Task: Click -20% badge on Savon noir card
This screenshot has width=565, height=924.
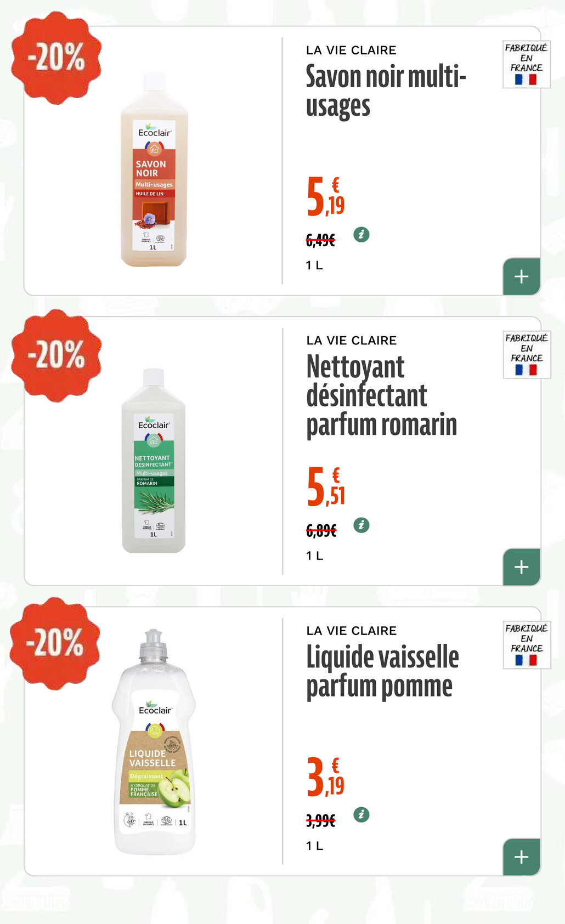Action: (56, 58)
